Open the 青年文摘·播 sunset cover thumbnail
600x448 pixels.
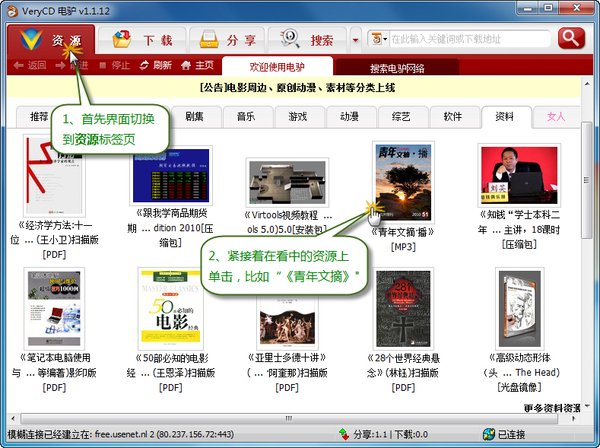pyautogui.click(x=403, y=182)
